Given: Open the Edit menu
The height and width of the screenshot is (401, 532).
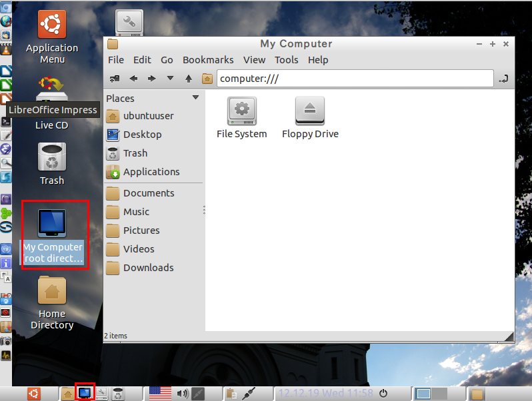Looking at the screenshot, I should tap(142, 60).
